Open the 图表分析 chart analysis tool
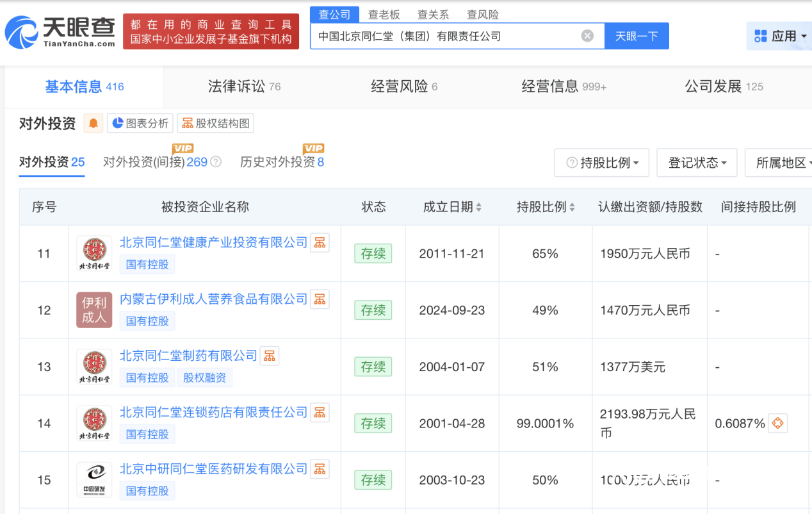This screenshot has width=812, height=514. [x=140, y=123]
